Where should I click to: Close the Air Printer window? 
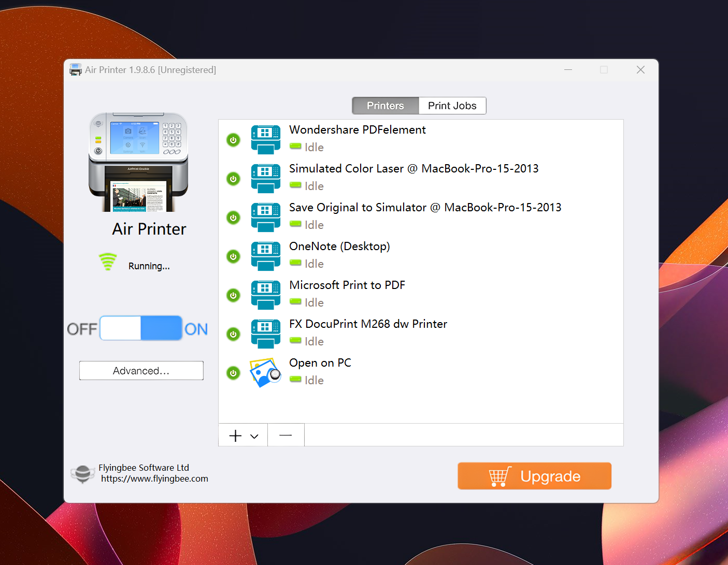pos(640,69)
